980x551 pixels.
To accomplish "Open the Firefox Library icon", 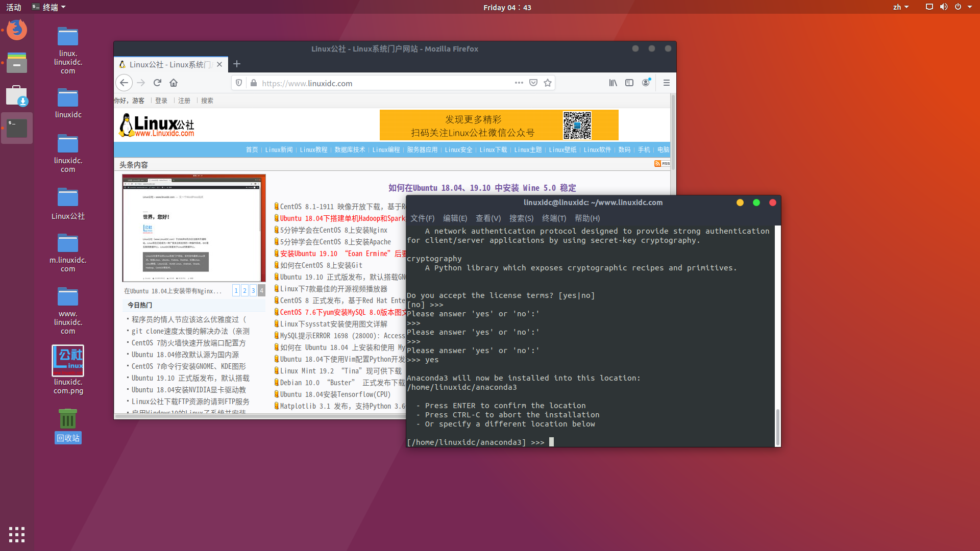I will (x=612, y=83).
